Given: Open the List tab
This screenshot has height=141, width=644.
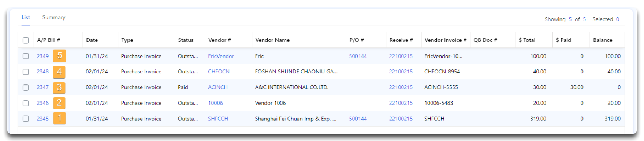Looking at the screenshot, I should pos(26,17).
